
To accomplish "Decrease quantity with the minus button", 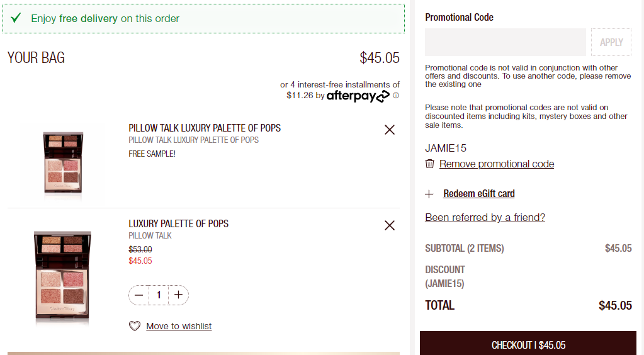I will [139, 295].
